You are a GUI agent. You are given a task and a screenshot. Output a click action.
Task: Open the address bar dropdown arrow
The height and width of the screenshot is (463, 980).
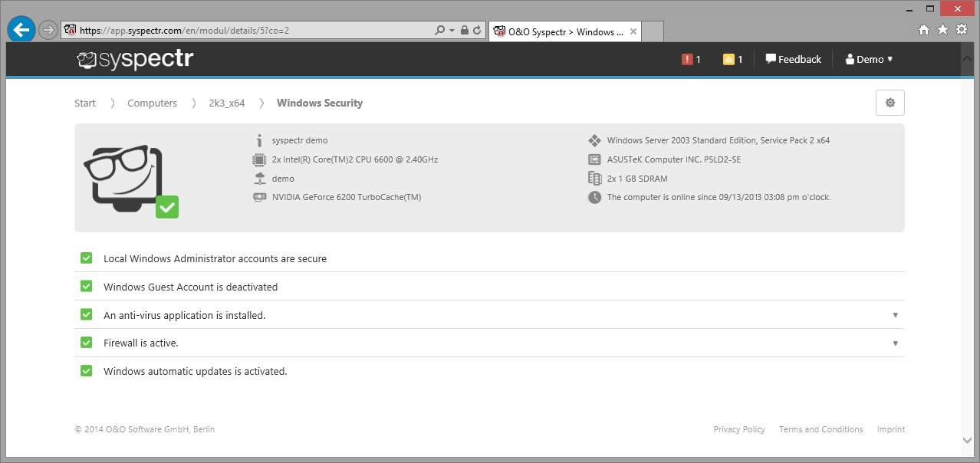(452, 31)
